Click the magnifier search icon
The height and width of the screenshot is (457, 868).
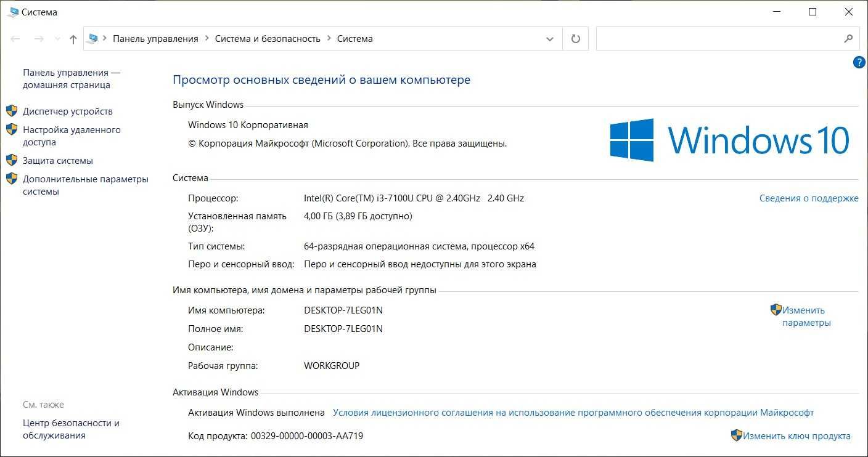[848, 39]
